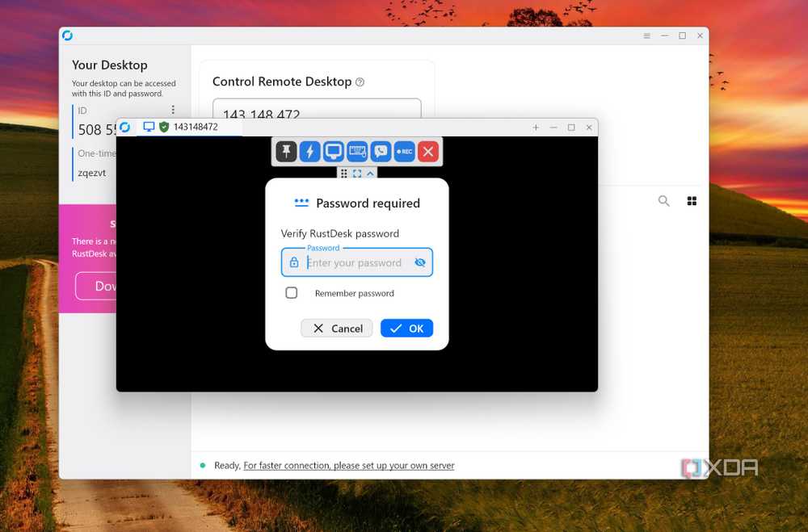
Task: Click the toolbar drag handle dots
Action: coord(343,174)
